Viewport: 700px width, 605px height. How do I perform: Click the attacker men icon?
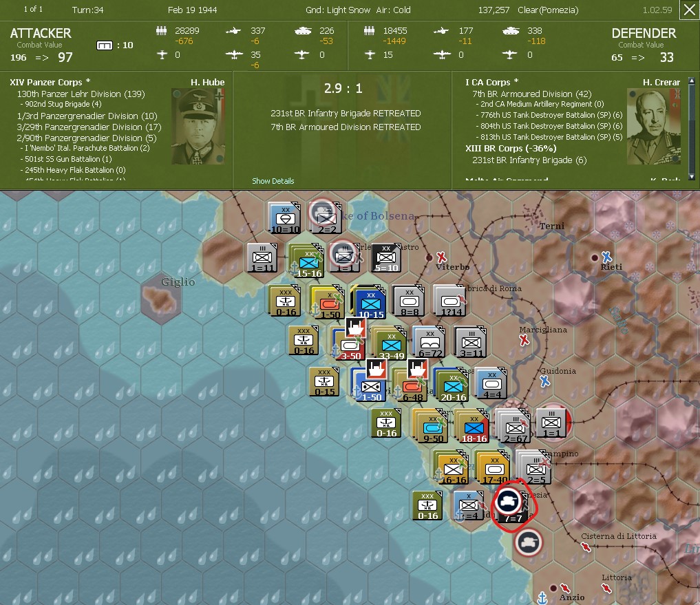tap(161, 31)
